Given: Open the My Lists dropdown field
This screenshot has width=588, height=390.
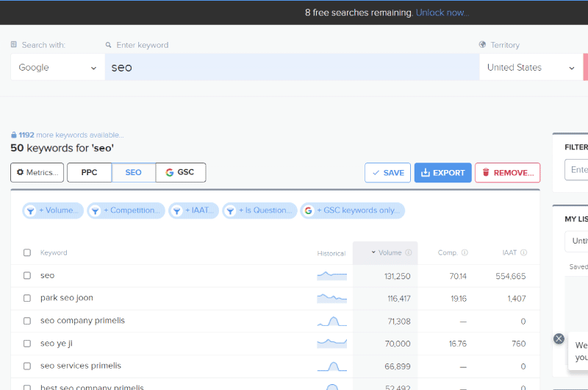Looking at the screenshot, I should click(x=576, y=241).
